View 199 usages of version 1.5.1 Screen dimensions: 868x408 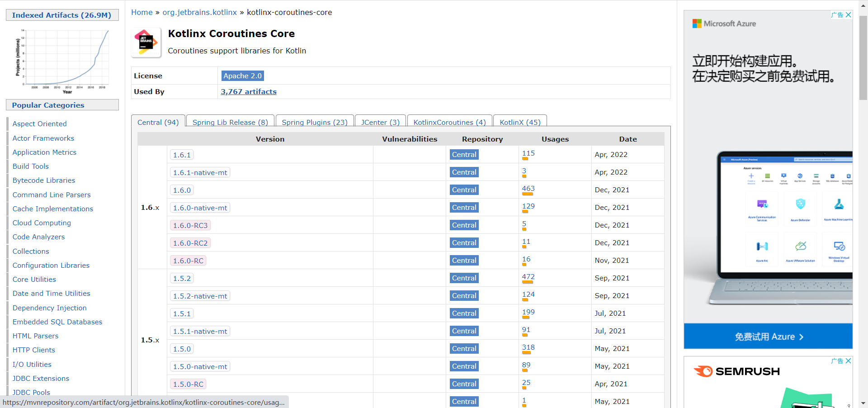(528, 312)
